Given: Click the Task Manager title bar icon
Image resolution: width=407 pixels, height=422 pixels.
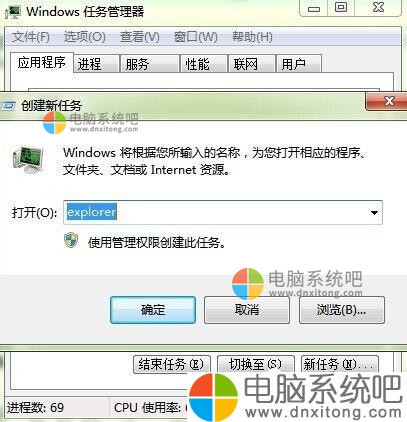Looking at the screenshot, I should pos(13,12).
